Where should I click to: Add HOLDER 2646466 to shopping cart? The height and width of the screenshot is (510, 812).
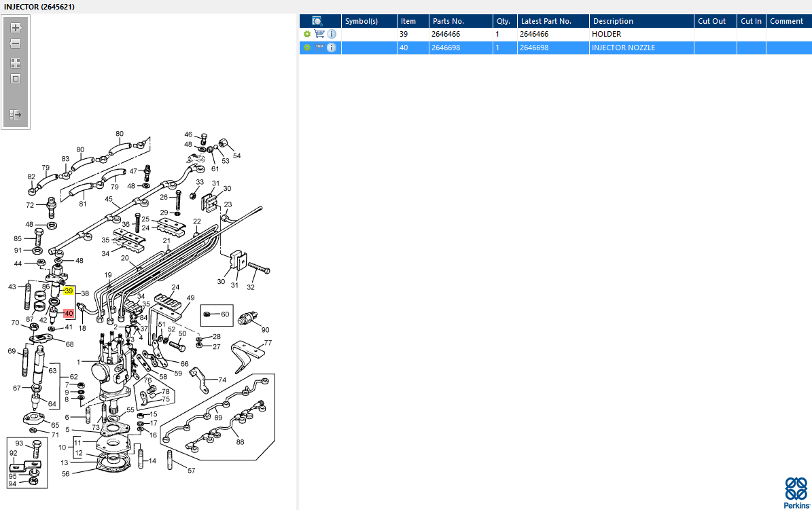click(x=319, y=34)
